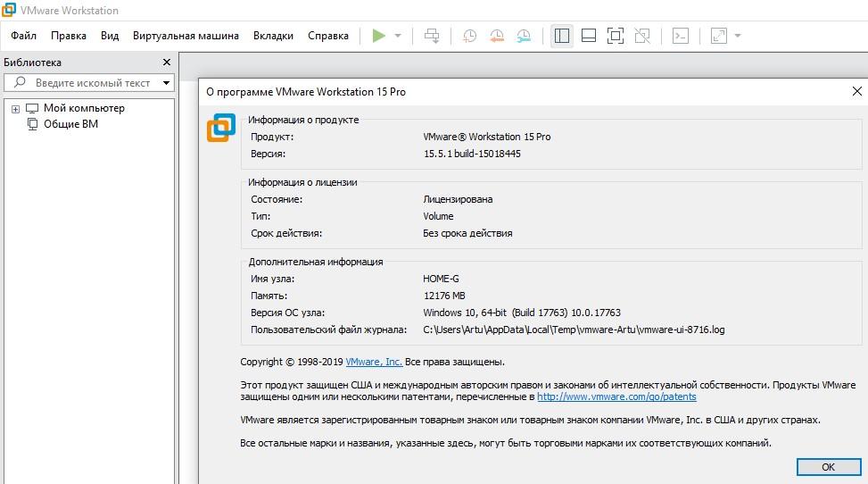The image size is (868, 484).
Task: Click the license state Лицензирована
Action: click(458, 199)
